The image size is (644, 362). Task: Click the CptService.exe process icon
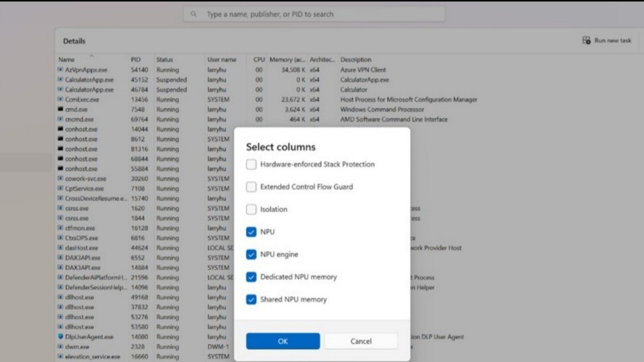coord(60,188)
